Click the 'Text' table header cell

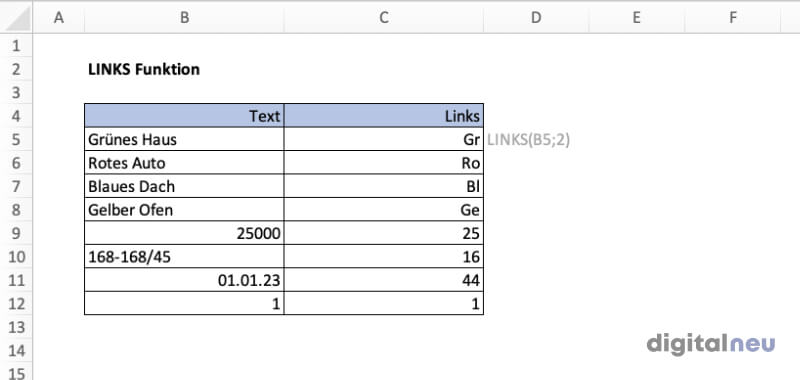184,116
